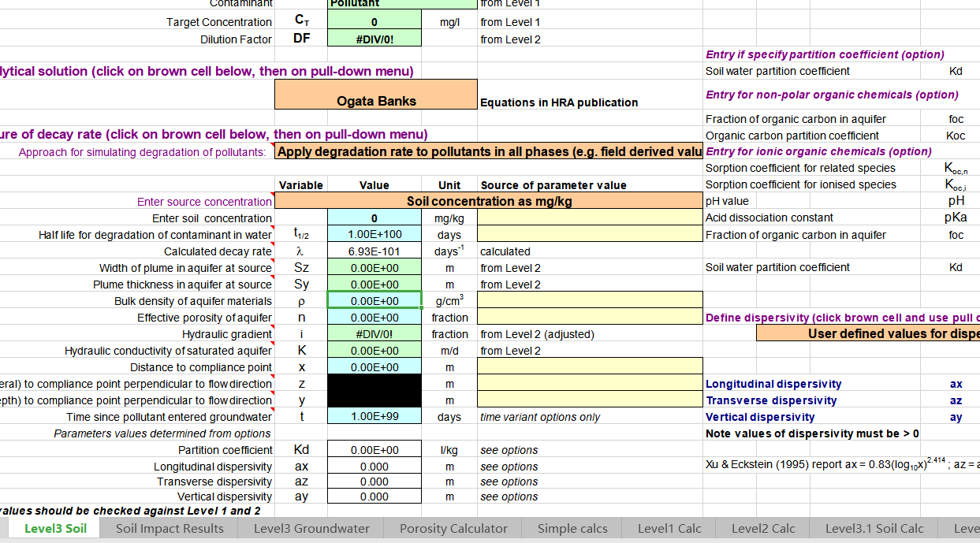Select the Note values of dispersivity must be > 0
This screenshot has width=980, height=543.
(812, 433)
